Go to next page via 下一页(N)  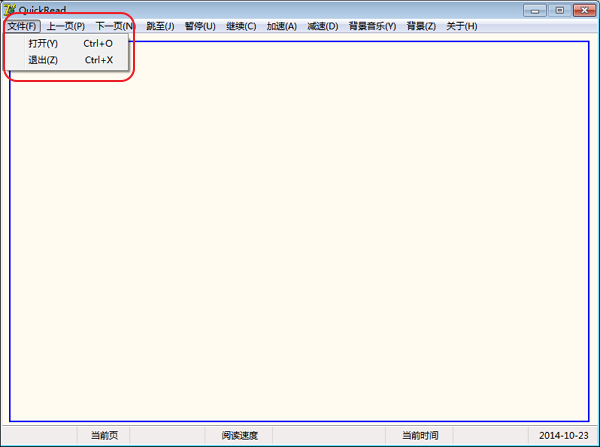(x=115, y=26)
